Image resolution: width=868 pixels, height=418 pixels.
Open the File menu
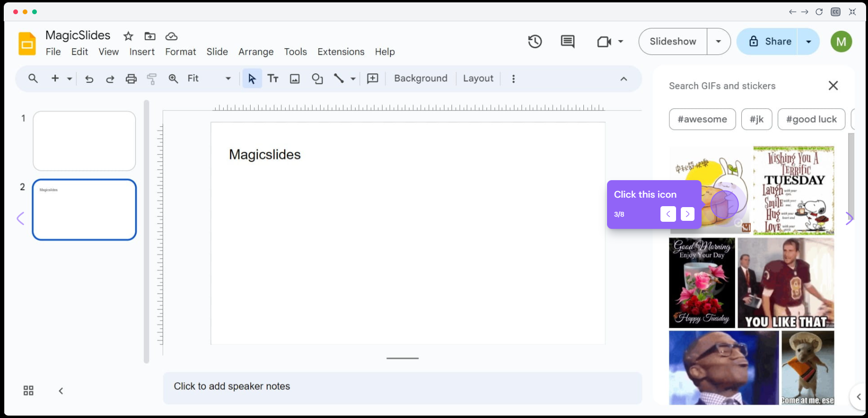pos(53,52)
